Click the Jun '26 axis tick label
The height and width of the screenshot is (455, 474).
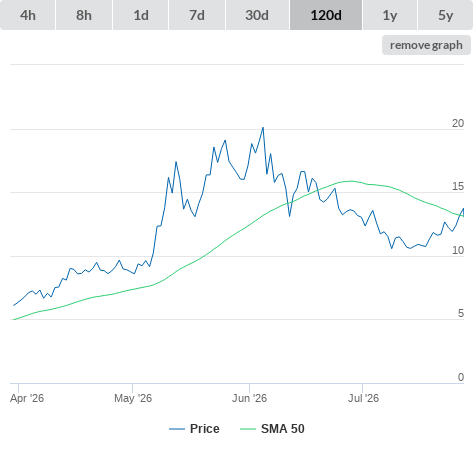[249, 398]
